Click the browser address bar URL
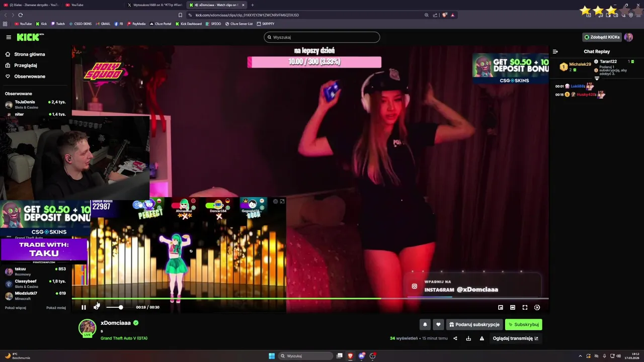The height and width of the screenshot is (362, 644). pos(247,15)
